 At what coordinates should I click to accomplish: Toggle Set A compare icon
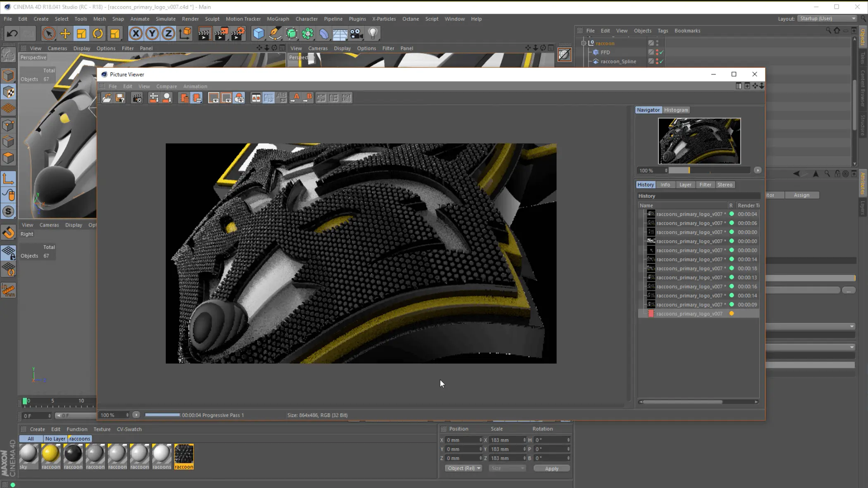coord(295,98)
